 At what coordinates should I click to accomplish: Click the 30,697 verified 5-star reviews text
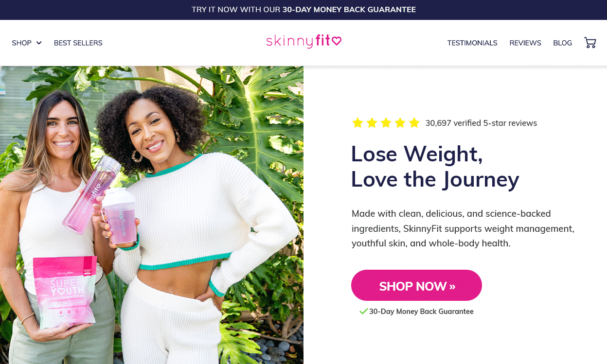tap(481, 123)
